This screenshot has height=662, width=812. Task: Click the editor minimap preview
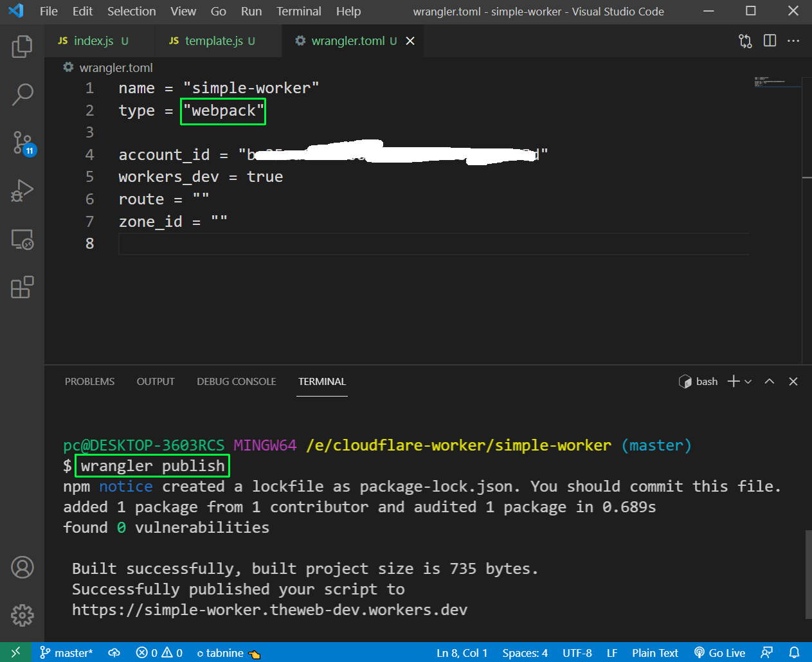(x=777, y=82)
